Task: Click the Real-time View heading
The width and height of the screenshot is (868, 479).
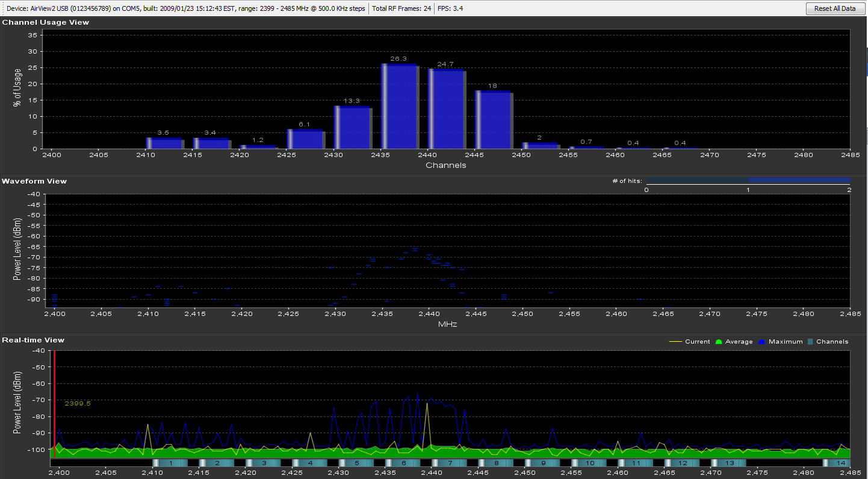Action: click(33, 340)
